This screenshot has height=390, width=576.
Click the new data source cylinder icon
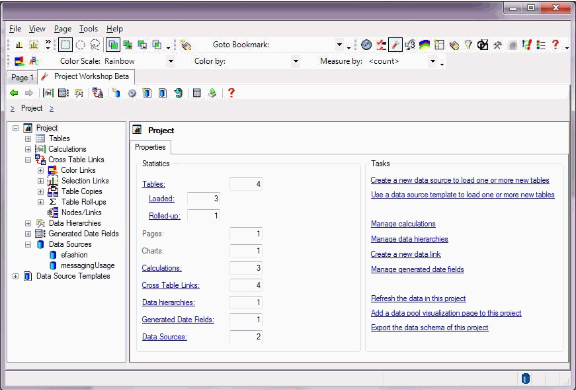(x=116, y=93)
